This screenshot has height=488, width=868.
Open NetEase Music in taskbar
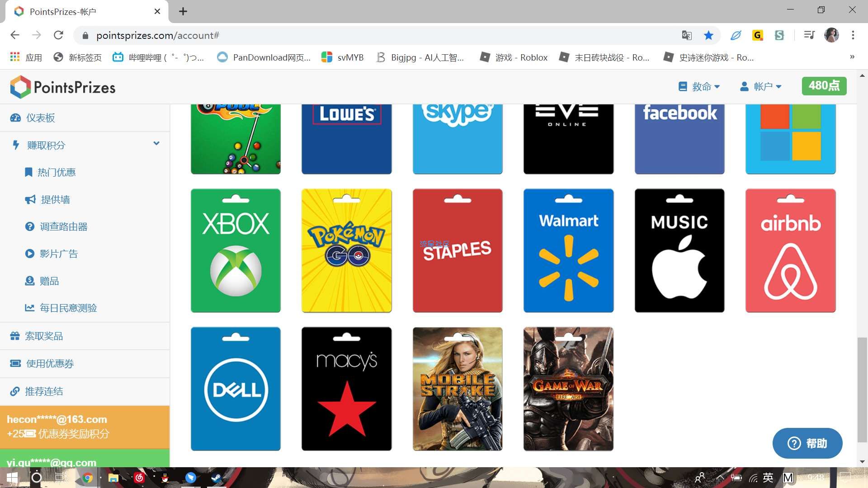tap(139, 478)
